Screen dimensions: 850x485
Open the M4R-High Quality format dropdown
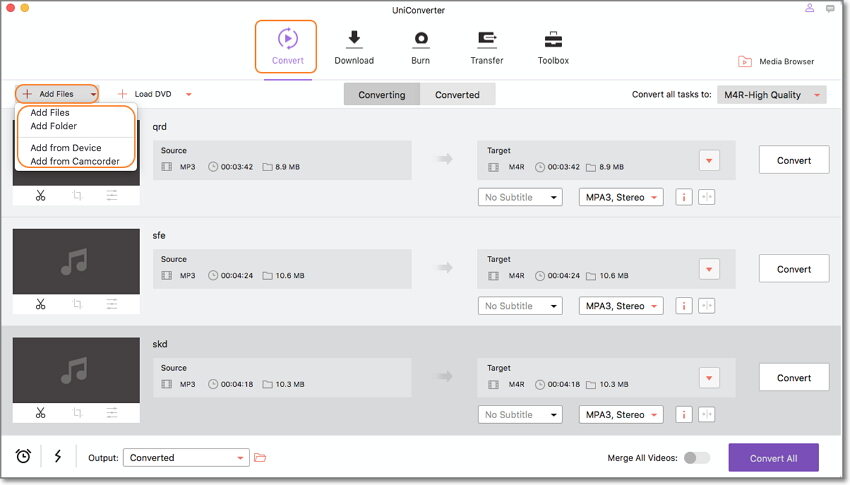tap(771, 95)
